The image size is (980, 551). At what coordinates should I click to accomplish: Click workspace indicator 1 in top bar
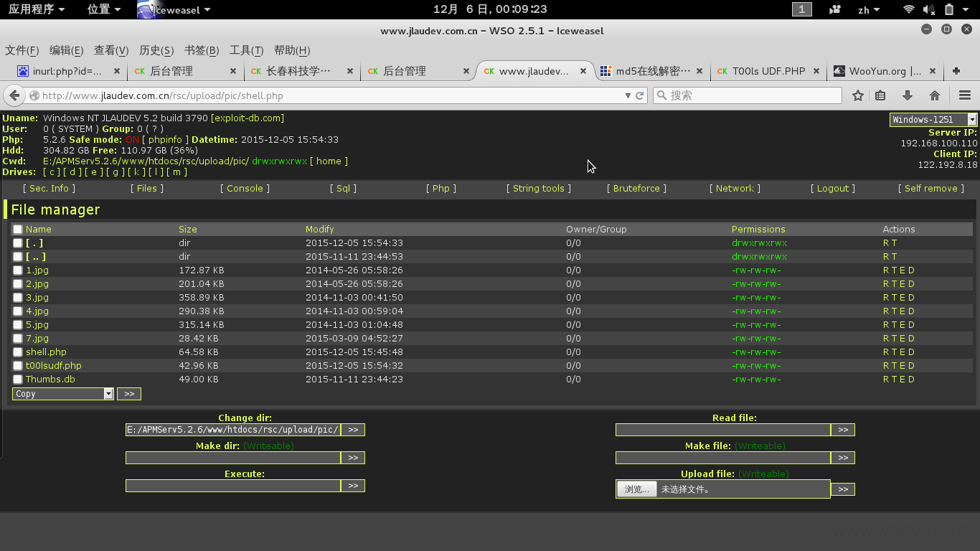pos(801,9)
